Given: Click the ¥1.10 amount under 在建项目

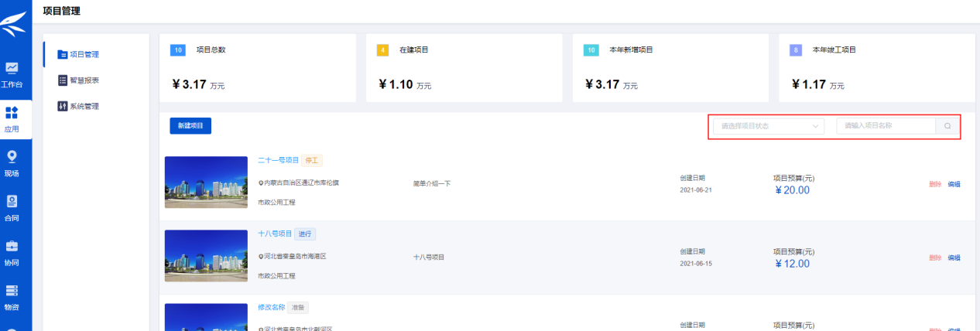Looking at the screenshot, I should tap(396, 84).
